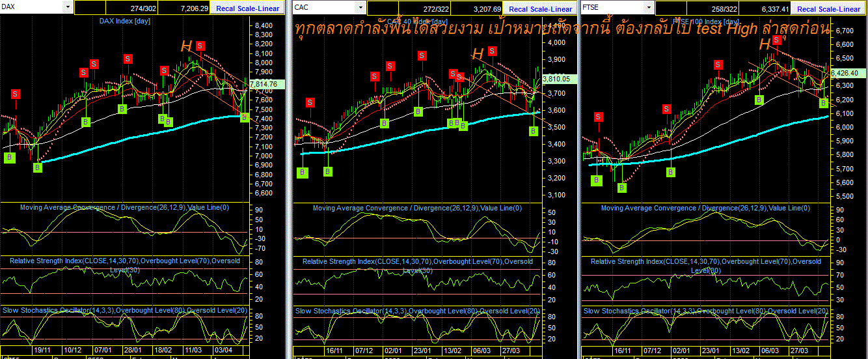Click the MACD indicator title in FTSE panel

coord(706,208)
